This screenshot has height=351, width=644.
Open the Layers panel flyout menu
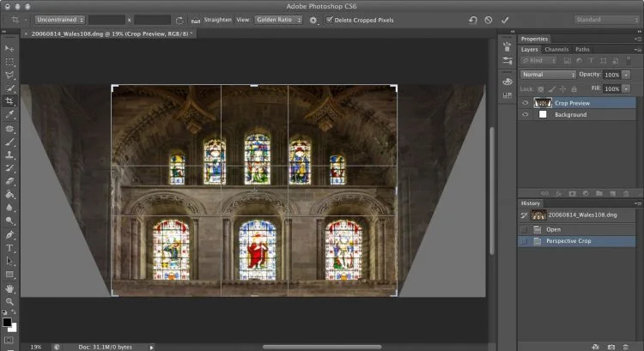(x=637, y=49)
